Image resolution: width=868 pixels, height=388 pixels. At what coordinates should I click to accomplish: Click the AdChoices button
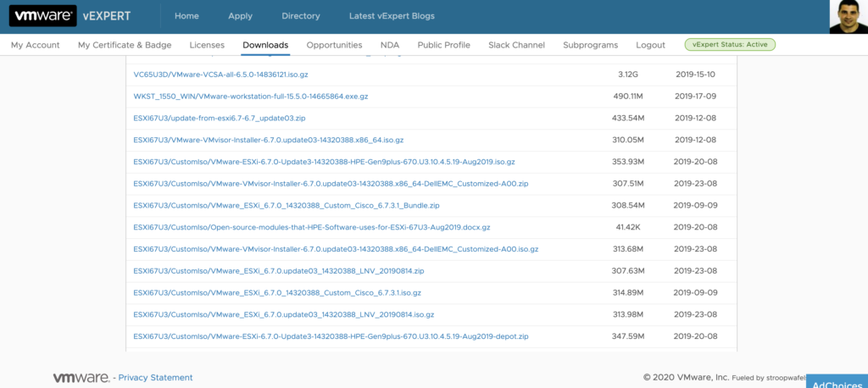[x=837, y=382]
